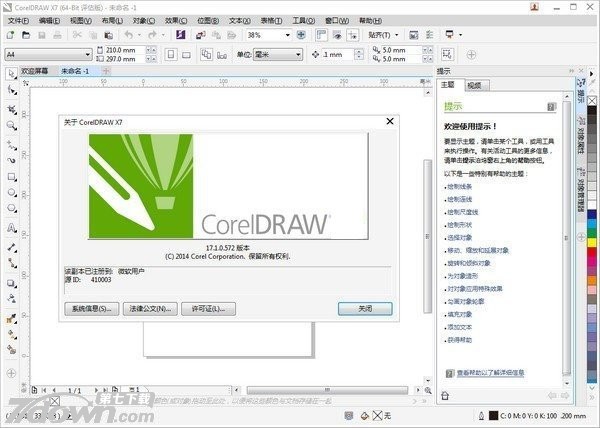Select the Color Eyedropper tool
Viewport: 600px width, 428px height.
11,318
